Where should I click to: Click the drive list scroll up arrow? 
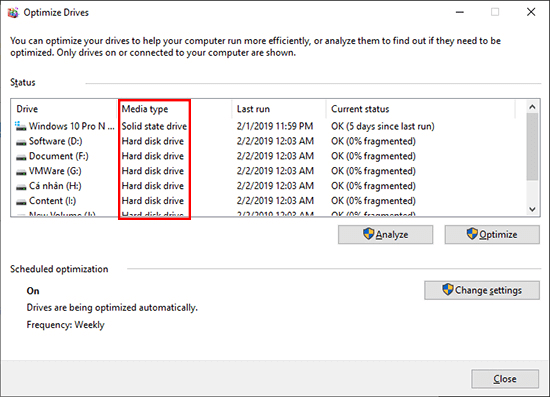pyautogui.click(x=532, y=107)
